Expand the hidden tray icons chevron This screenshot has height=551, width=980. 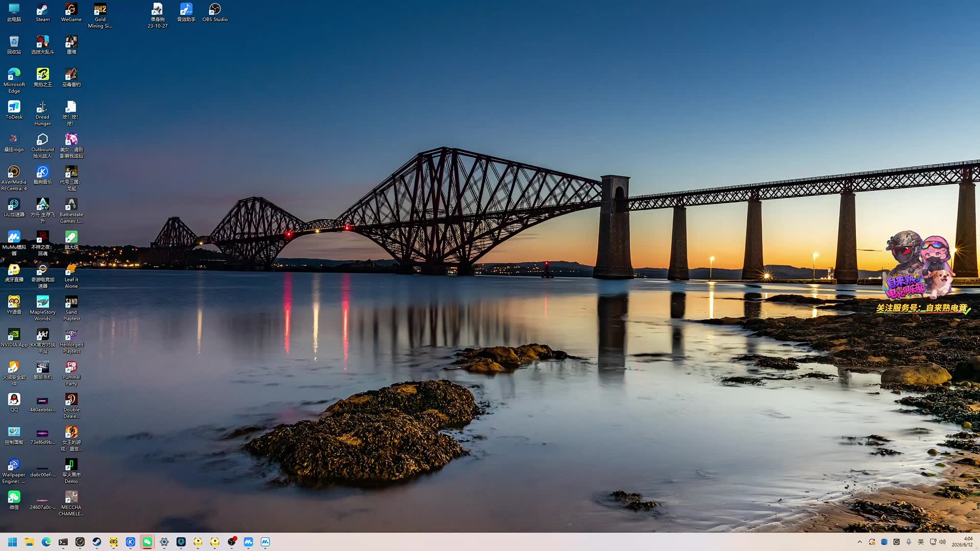[x=860, y=542]
